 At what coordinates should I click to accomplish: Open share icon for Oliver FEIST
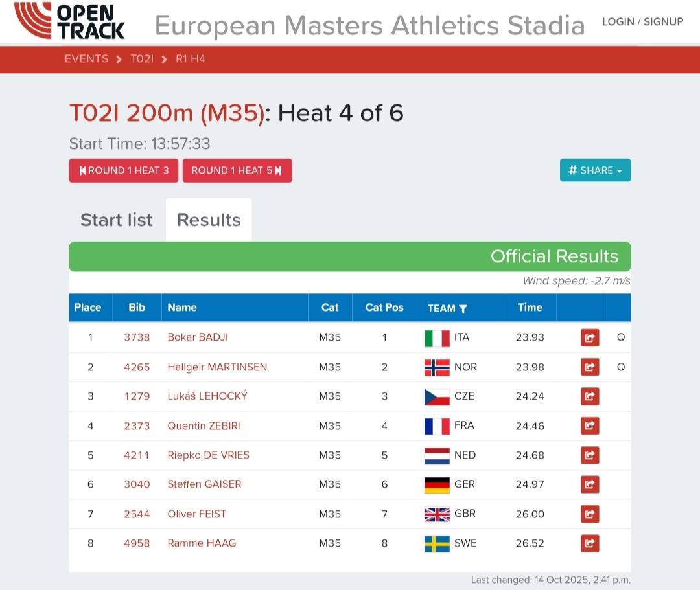(x=589, y=514)
